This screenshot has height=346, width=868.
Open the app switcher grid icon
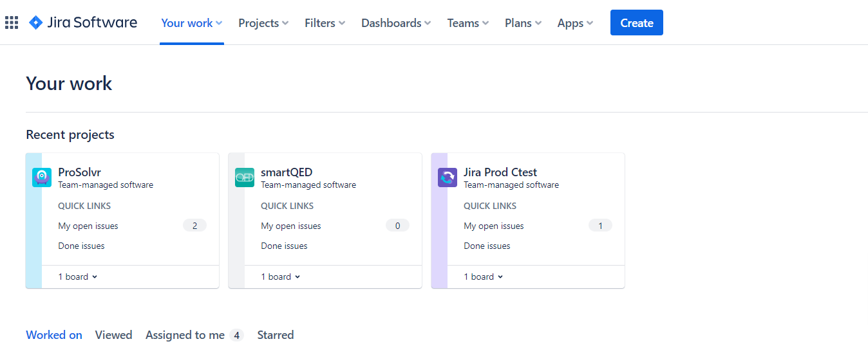[12, 23]
